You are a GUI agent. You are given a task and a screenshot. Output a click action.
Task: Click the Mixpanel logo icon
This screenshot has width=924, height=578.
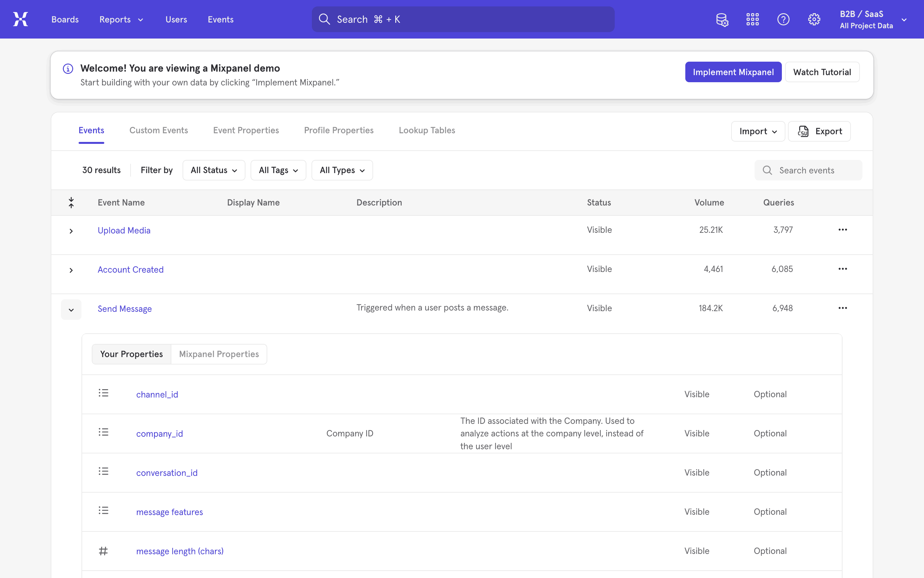21,19
